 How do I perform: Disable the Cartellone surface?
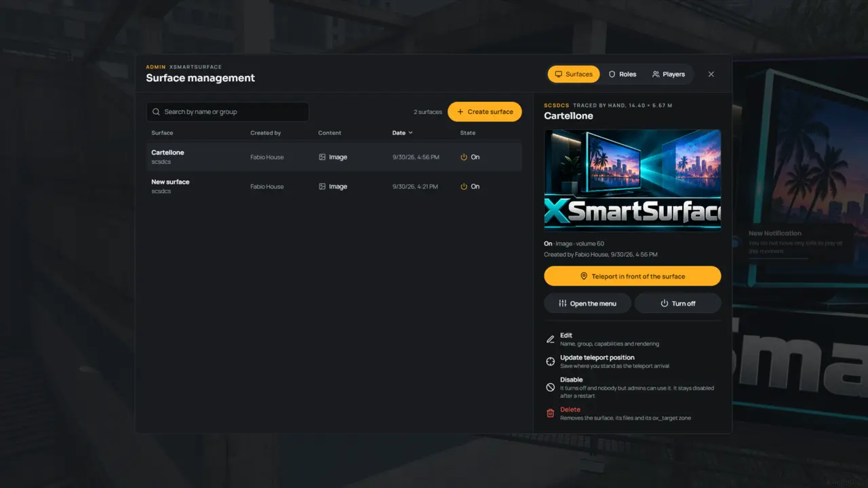point(632,387)
